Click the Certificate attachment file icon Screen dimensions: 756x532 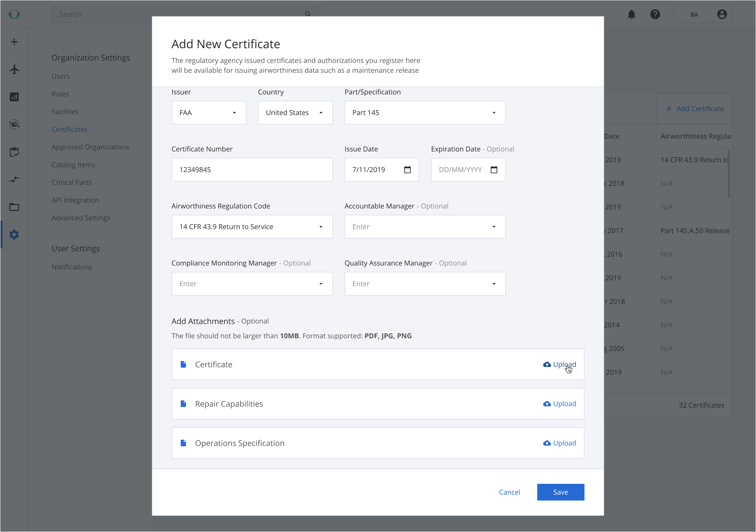(x=183, y=364)
